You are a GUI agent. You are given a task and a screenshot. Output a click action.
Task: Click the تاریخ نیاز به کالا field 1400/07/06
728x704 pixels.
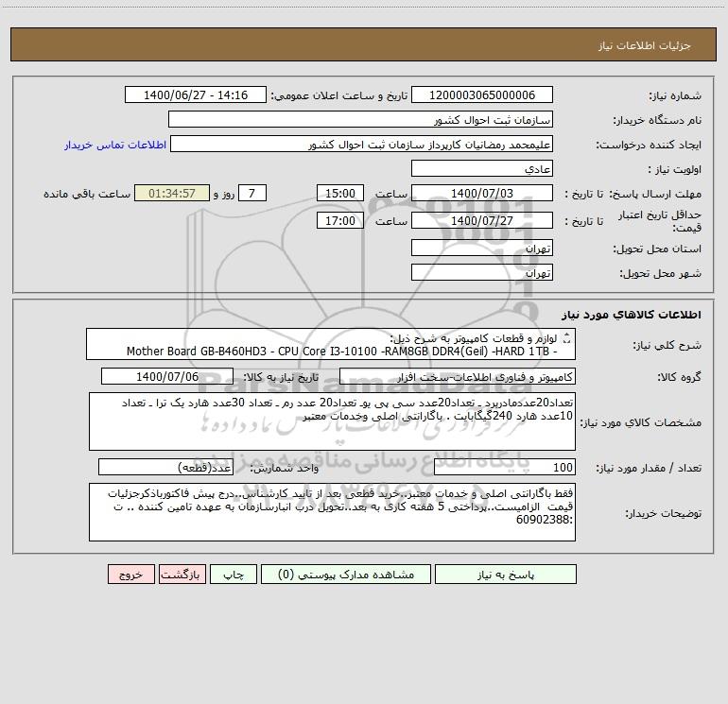point(167,376)
